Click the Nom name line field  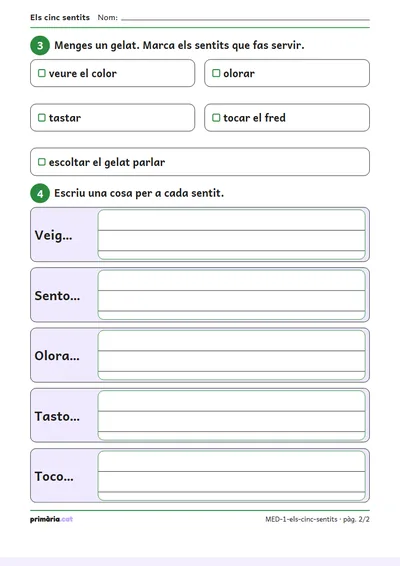coord(245,18)
